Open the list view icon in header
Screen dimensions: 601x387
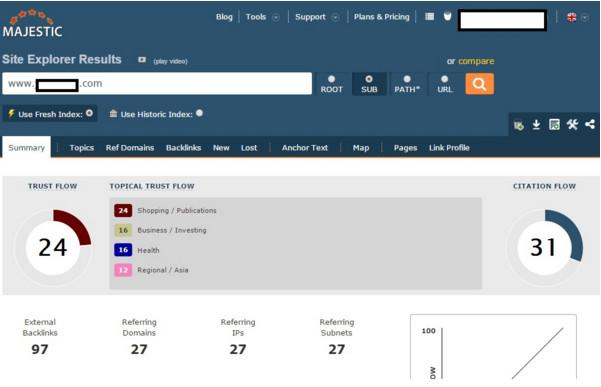430,16
